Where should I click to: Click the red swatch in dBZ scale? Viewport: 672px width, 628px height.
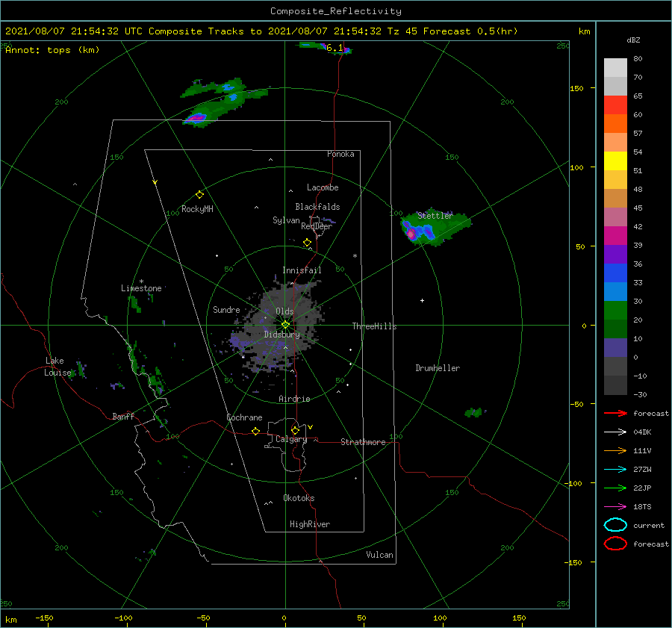tap(615, 105)
